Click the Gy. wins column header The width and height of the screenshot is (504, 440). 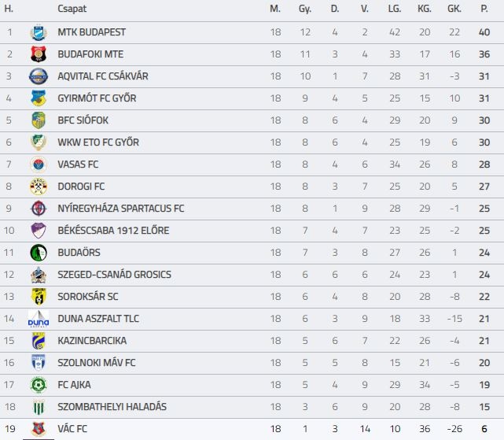coord(305,9)
